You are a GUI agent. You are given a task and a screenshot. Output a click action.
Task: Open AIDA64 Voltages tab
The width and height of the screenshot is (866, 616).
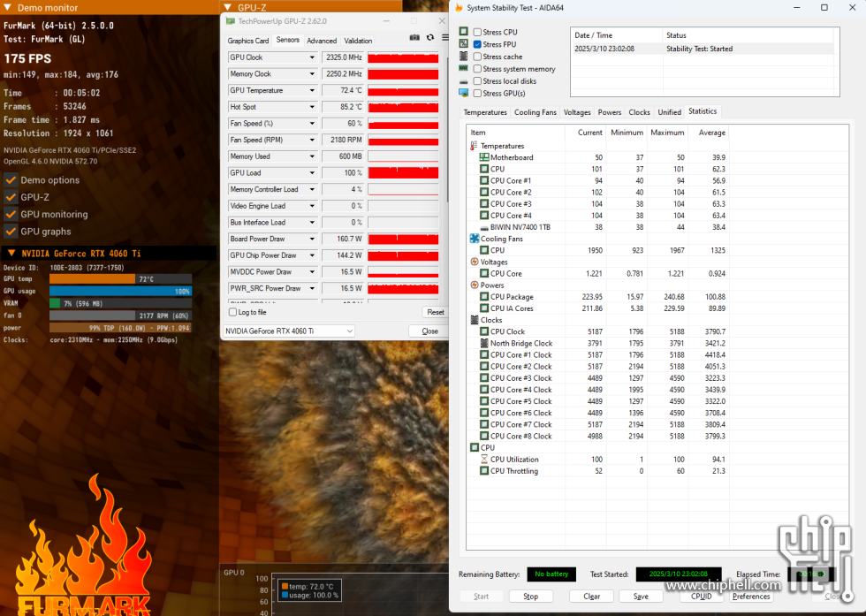coord(577,112)
